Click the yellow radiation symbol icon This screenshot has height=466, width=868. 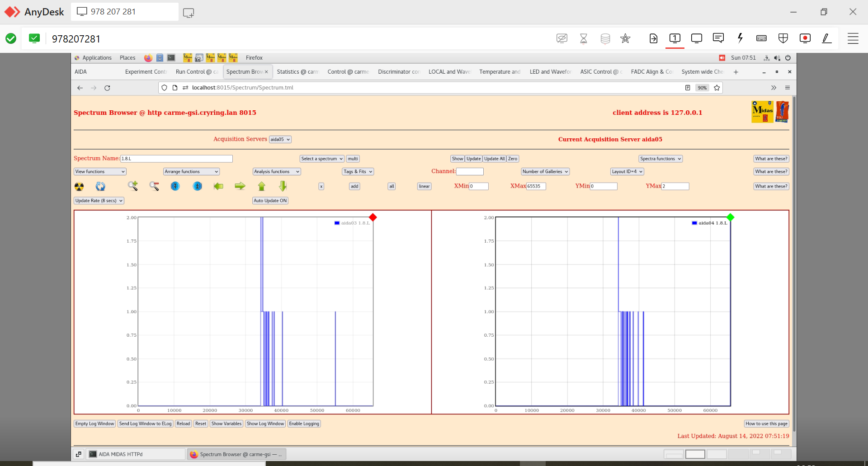[x=79, y=186]
